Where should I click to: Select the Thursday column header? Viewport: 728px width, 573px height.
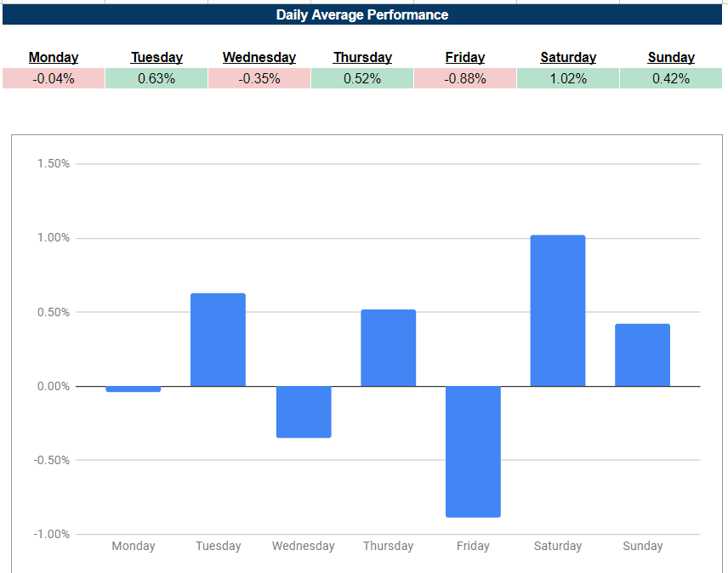pyautogui.click(x=362, y=58)
